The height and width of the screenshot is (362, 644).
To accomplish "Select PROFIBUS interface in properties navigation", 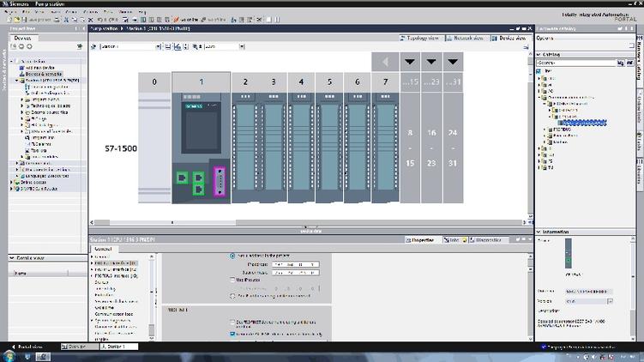I will point(117,275).
